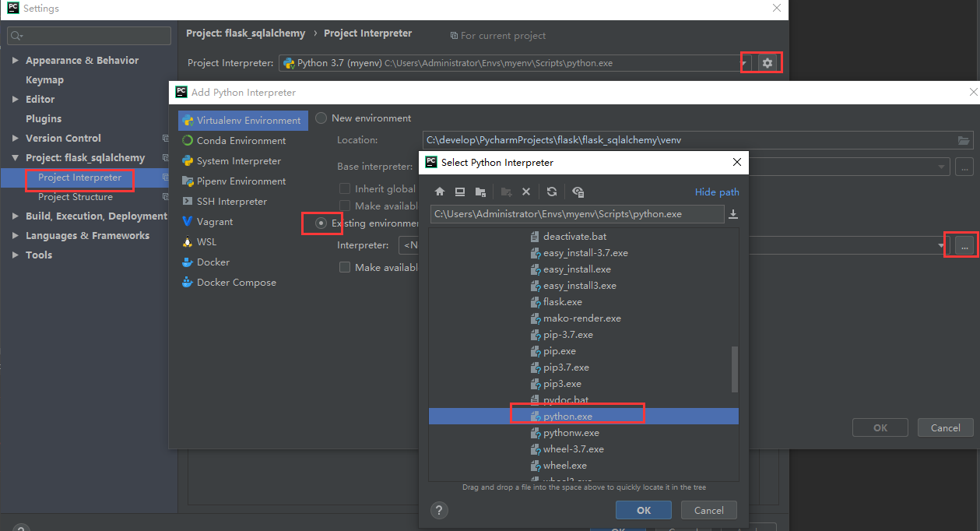Confirm with OK in Select Python Interpreter
Image resolution: width=980 pixels, height=531 pixels.
[643, 511]
